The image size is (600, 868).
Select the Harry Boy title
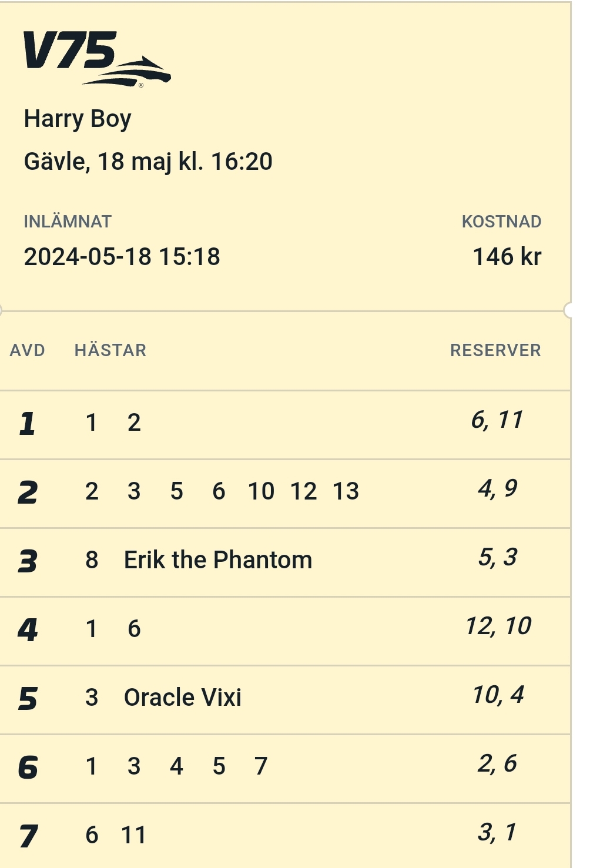(x=78, y=119)
